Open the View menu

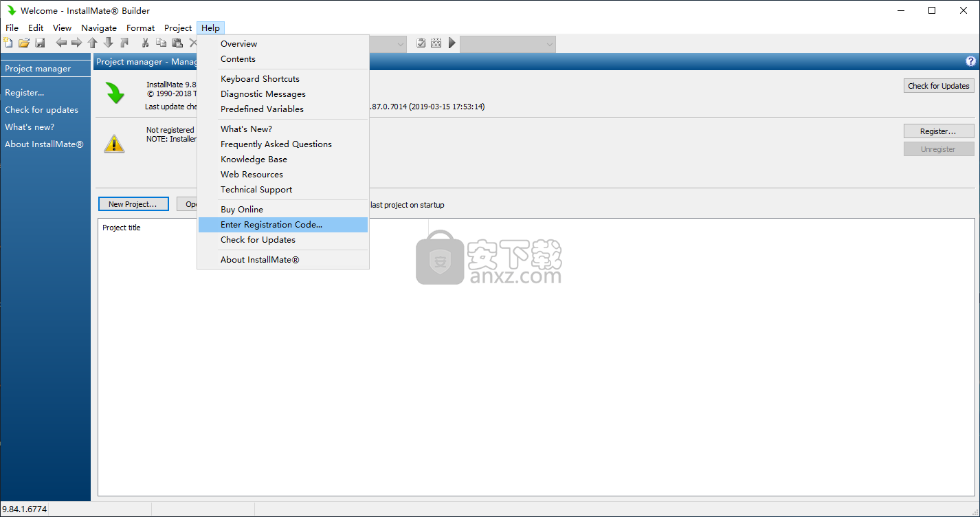[x=63, y=27]
